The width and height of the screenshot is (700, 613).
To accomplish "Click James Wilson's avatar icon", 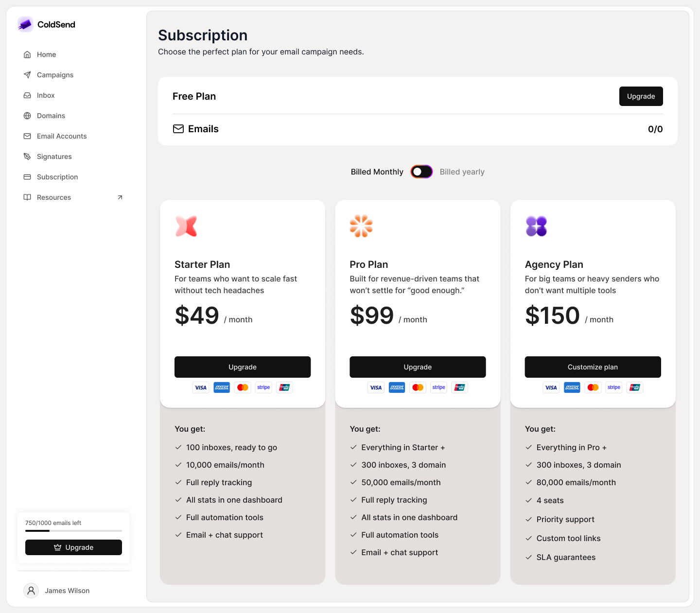I will tap(31, 591).
